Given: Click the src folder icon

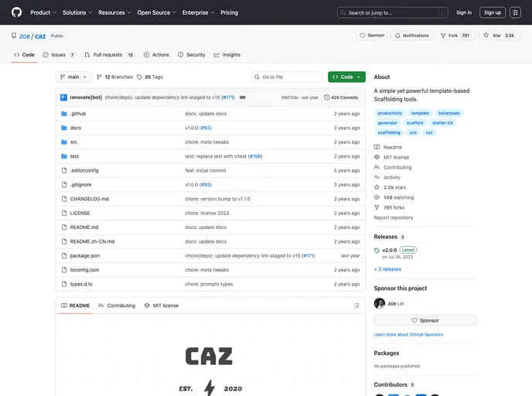Looking at the screenshot, I should (x=63, y=142).
